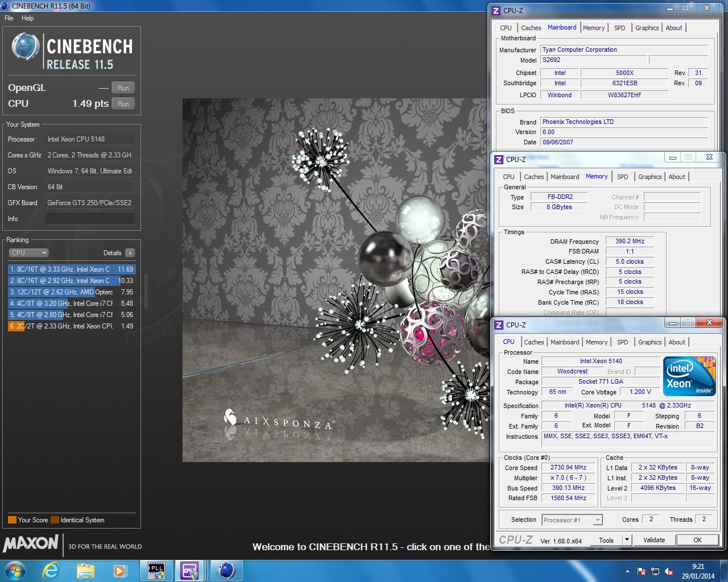Viewport: 728px width, 582px height.
Task: Switch to Caches tab in the Mainboard CPU-Z window
Action: 531,28
